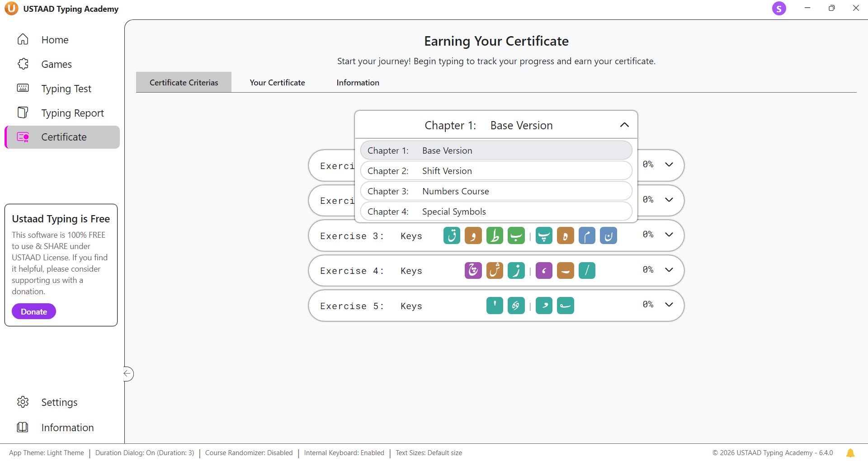Collapse the sidebar with the arrow button
This screenshot has height=461, width=868.
128,373
